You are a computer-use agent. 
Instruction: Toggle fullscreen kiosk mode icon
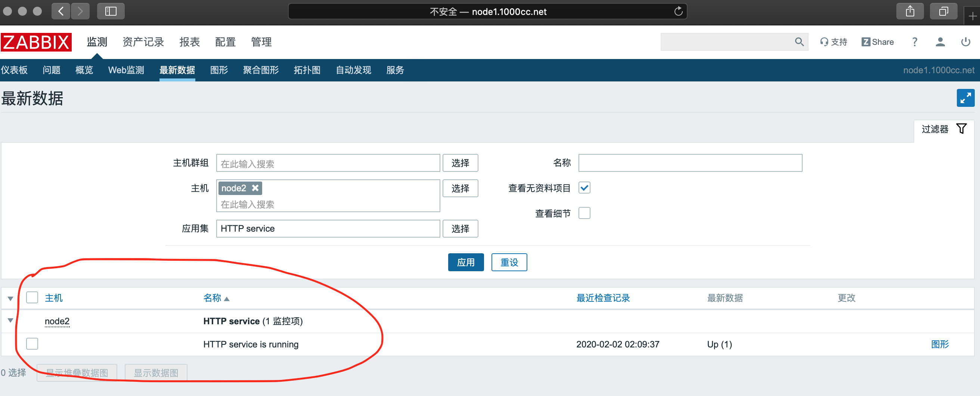(965, 98)
